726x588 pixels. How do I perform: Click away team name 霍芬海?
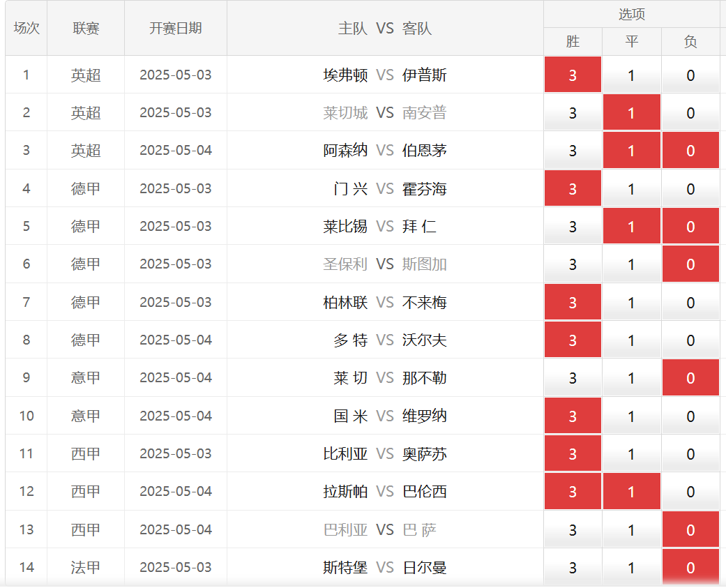pyautogui.click(x=425, y=189)
